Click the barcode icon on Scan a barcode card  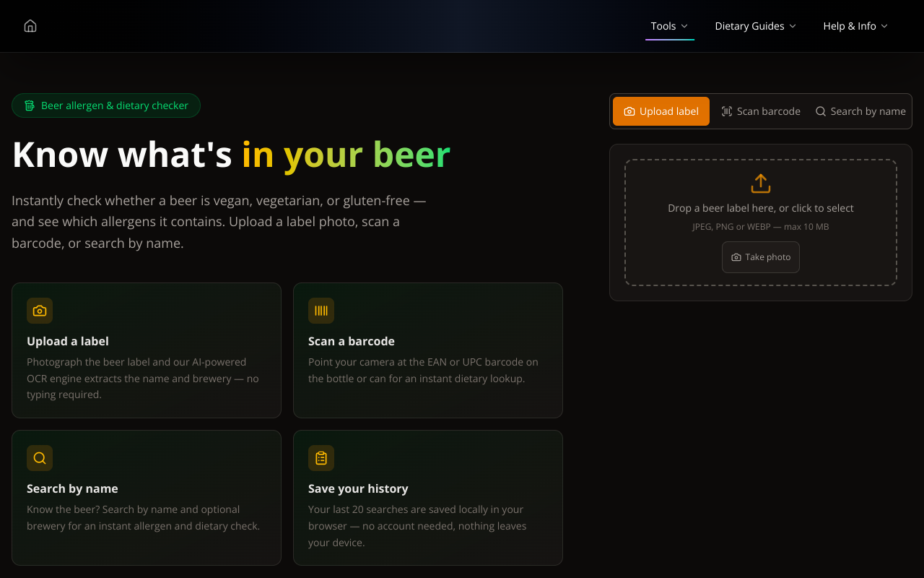321,311
